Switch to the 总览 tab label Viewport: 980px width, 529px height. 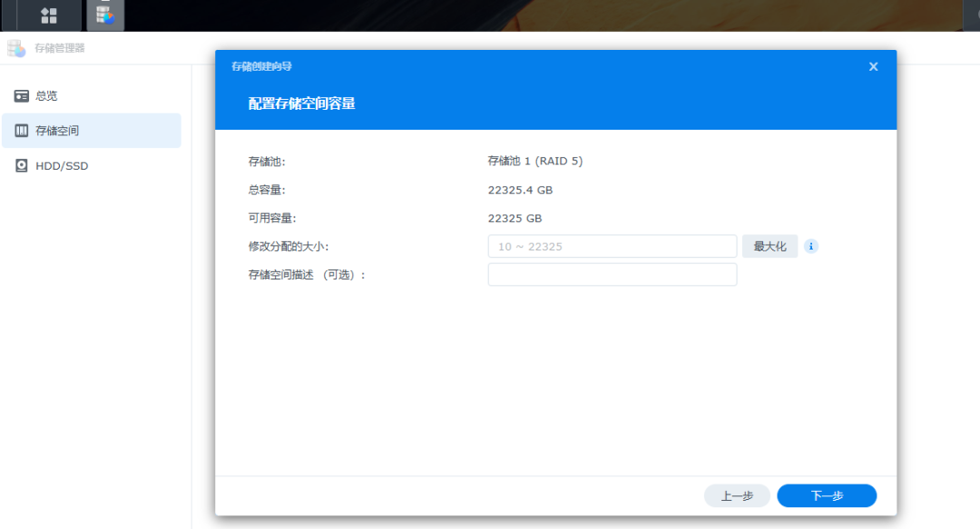pos(46,96)
